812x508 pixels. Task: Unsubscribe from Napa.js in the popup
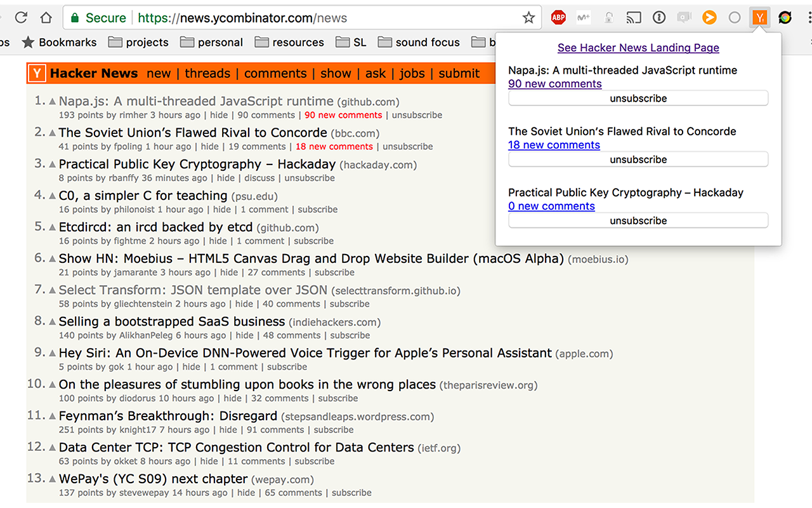pos(638,98)
